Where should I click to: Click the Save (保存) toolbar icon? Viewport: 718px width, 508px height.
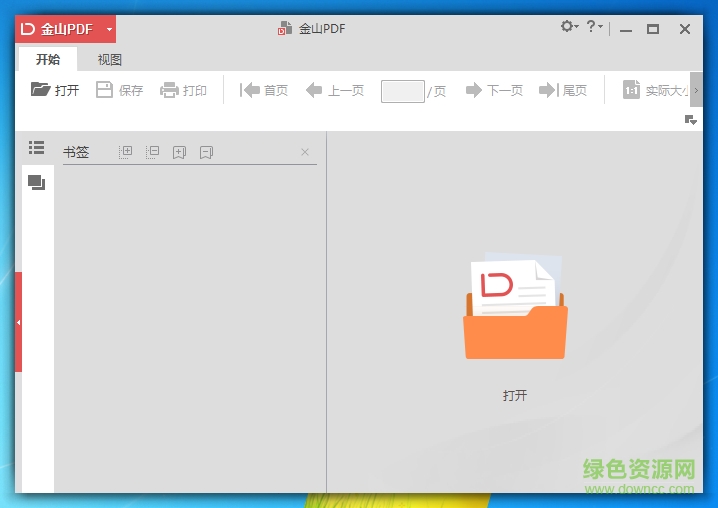pyautogui.click(x=105, y=90)
